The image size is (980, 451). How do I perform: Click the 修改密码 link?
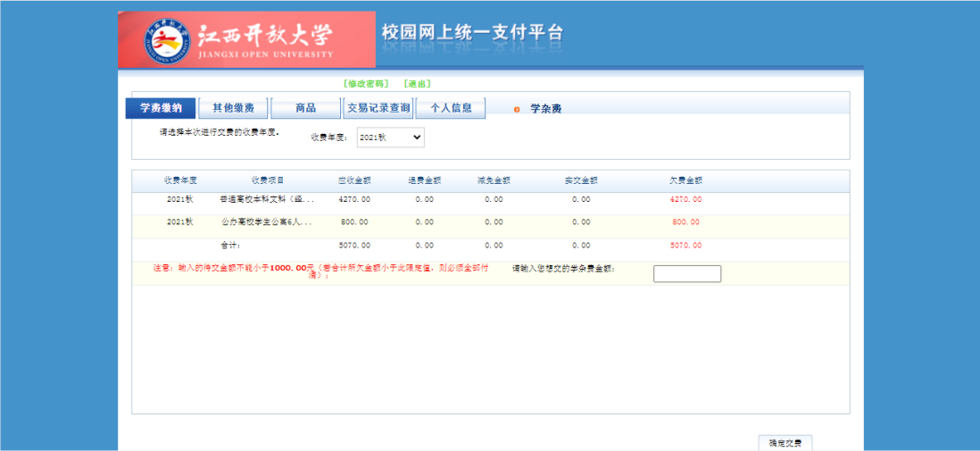(x=366, y=83)
